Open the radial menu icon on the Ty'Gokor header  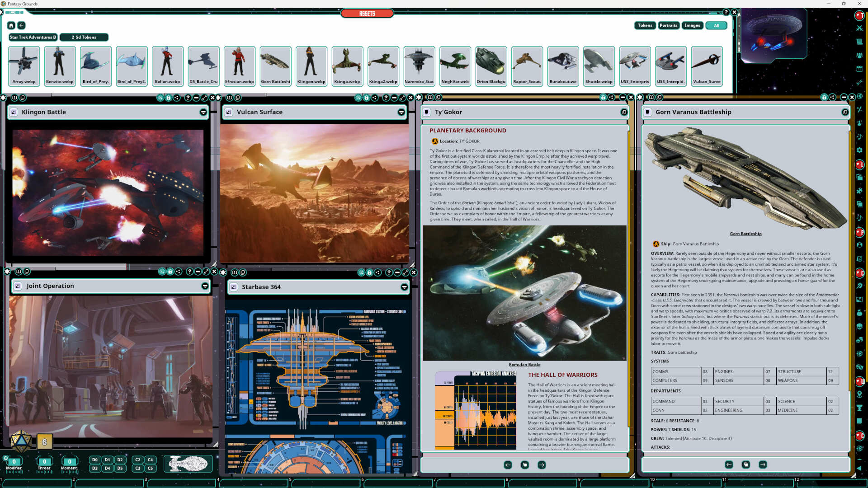(x=624, y=112)
